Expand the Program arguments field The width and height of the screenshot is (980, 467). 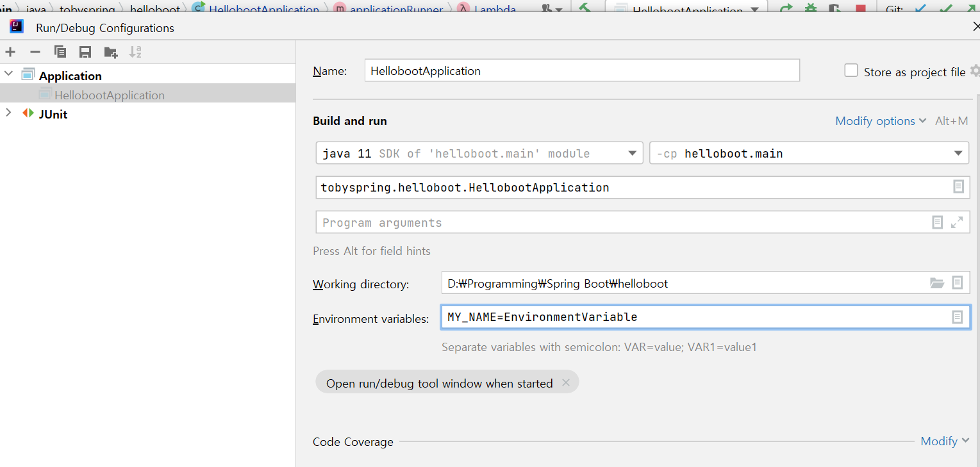tap(957, 222)
